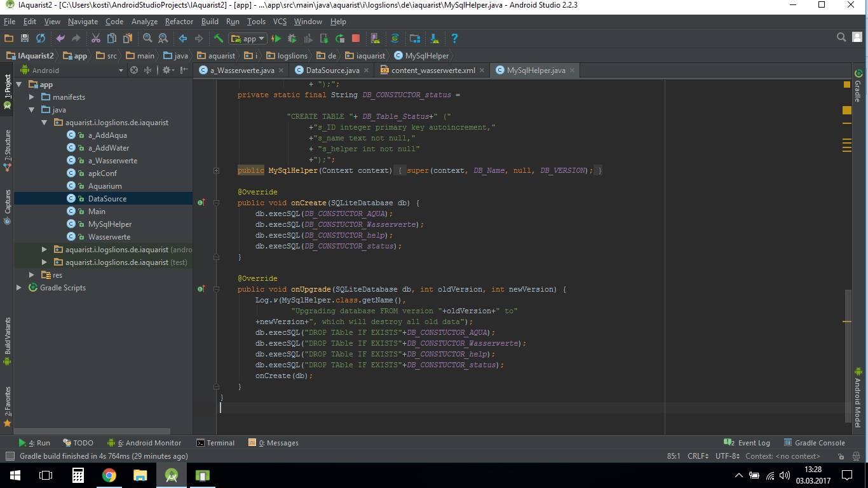Image resolution: width=868 pixels, height=488 pixels.
Task: Click the red Stop icon
Action: [356, 39]
